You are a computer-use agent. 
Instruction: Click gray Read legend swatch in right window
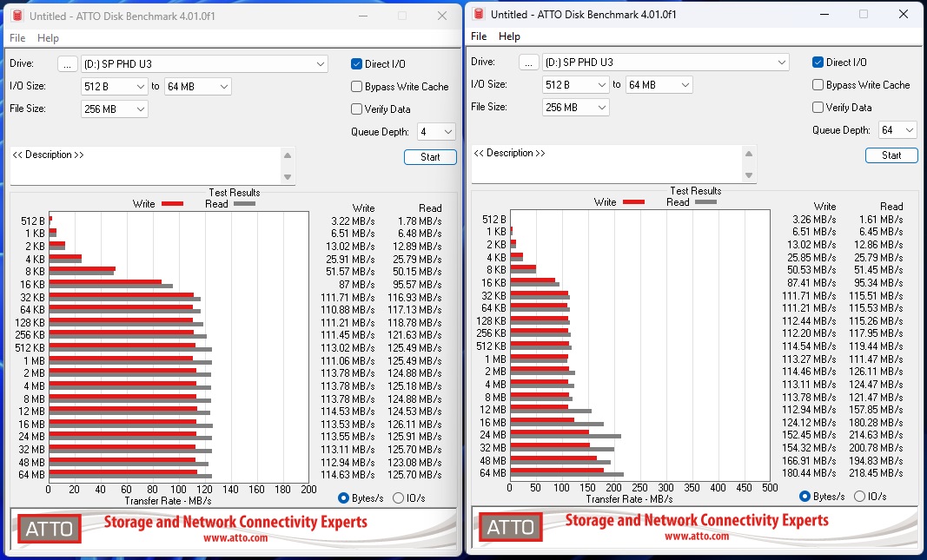tap(705, 202)
